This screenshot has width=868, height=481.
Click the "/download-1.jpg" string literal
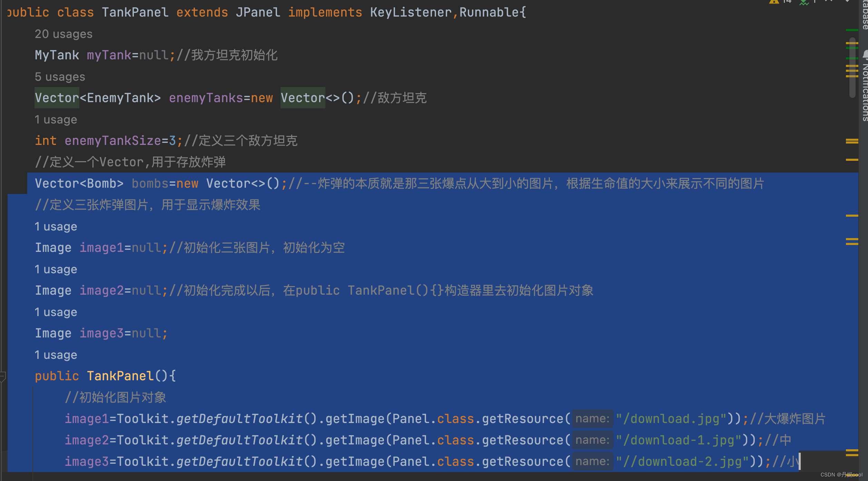point(678,440)
